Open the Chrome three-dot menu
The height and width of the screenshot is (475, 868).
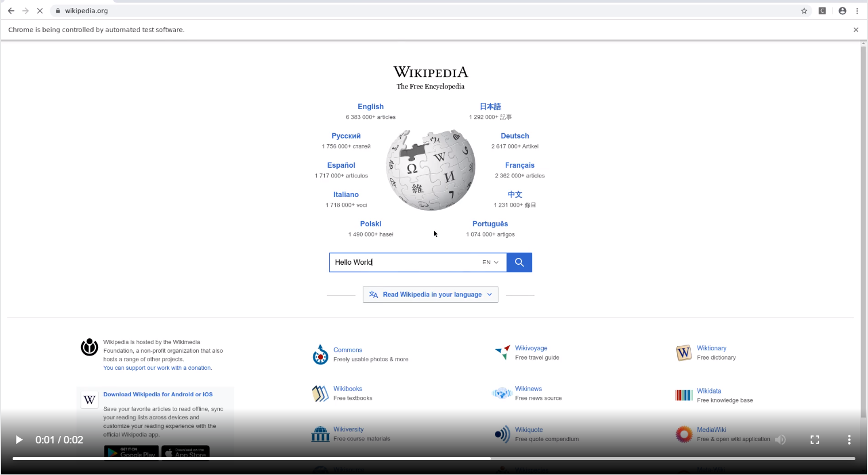pos(857,11)
